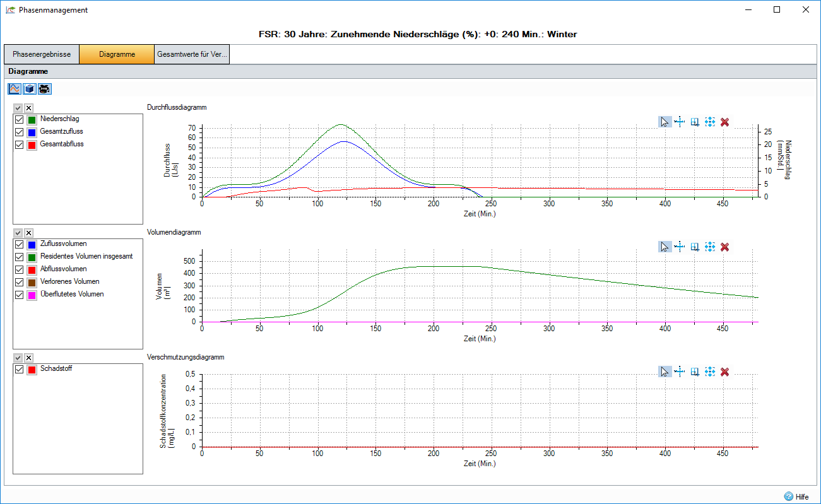
Task: Change the blue Zuflussvolumen color swatch
Action: [32, 244]
